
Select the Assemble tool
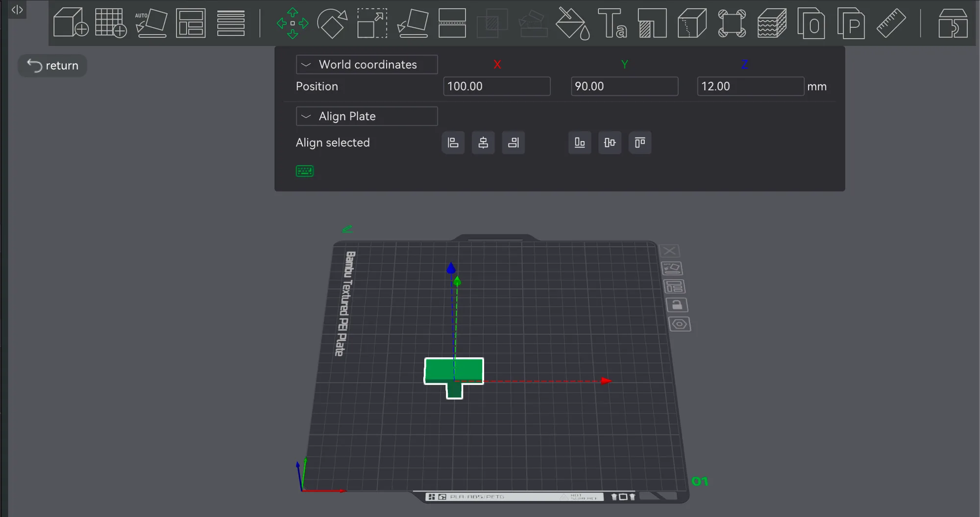click(953, 23)
